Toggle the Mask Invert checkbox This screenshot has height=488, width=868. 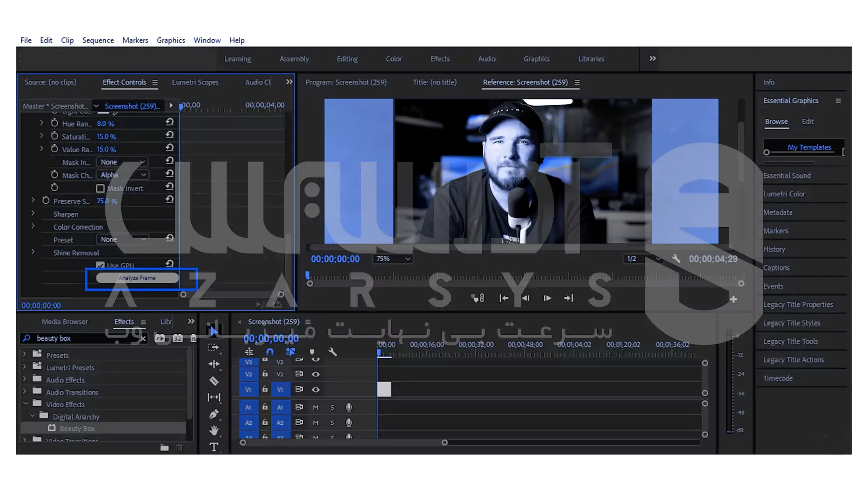[100, 188]
